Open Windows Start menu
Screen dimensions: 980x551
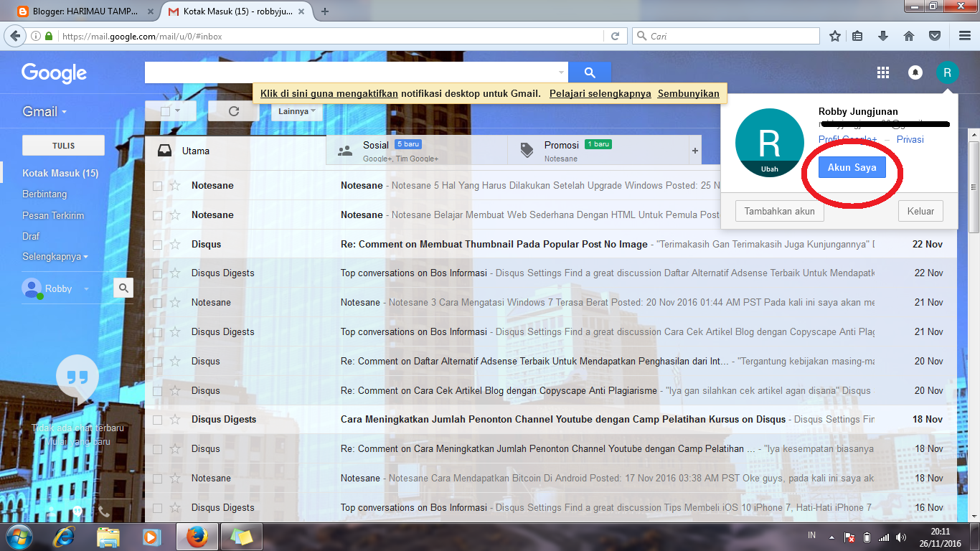click(19, 536)
